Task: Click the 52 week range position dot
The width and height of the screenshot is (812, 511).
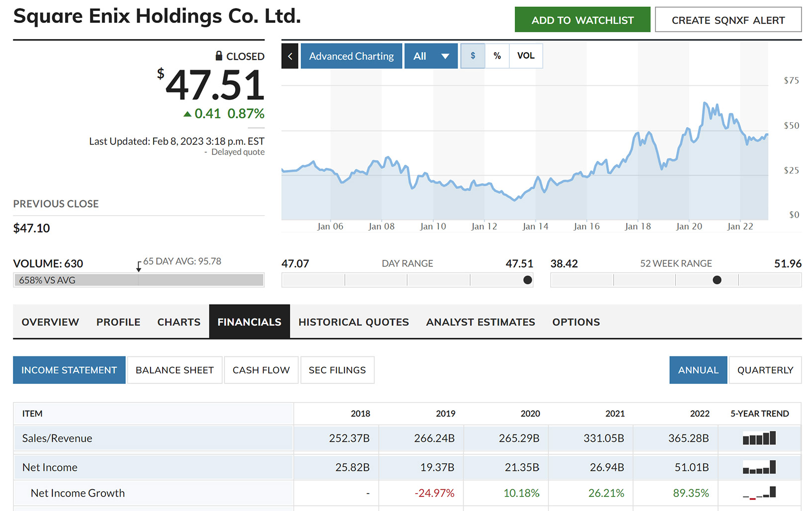Action: [x=717, y=280]
